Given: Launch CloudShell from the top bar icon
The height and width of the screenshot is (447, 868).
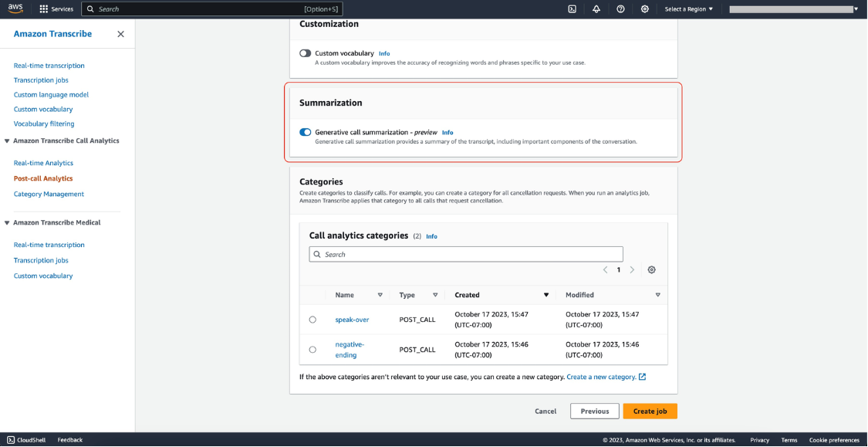Looking at the screenshot, I should point(572,8).
